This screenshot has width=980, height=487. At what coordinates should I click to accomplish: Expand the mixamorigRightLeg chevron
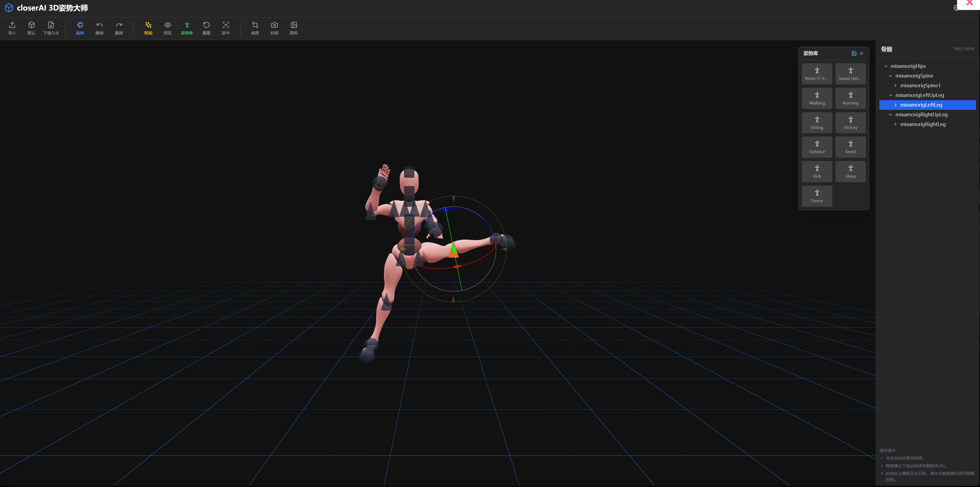[896, 124]
